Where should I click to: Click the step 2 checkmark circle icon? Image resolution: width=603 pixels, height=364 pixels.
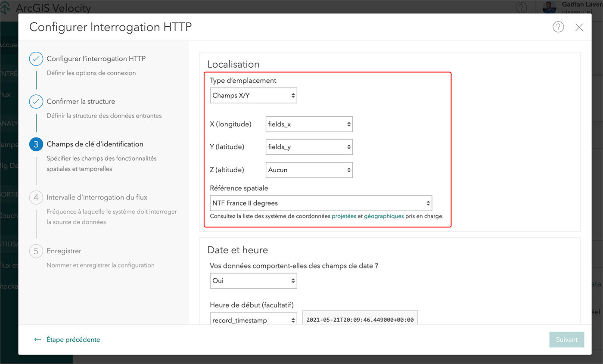point(36,102)
